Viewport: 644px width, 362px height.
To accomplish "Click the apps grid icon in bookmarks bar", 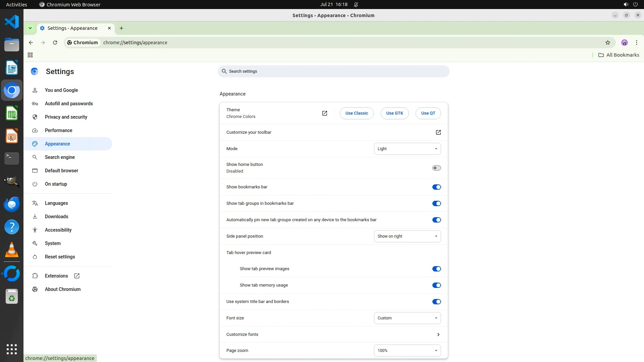I will 30,55.
